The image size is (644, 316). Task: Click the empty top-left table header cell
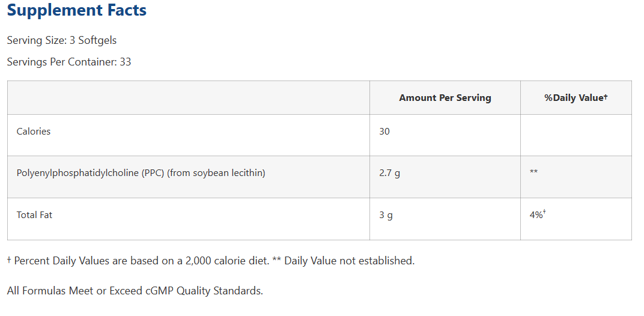(x=188, y=98)
